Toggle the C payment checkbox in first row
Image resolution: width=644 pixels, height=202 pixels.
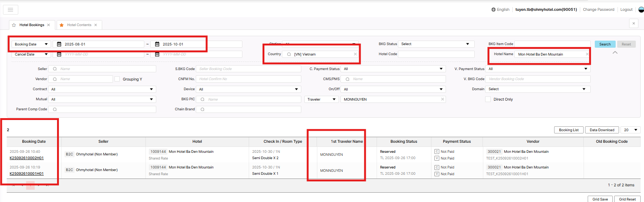tap(437, 152)
